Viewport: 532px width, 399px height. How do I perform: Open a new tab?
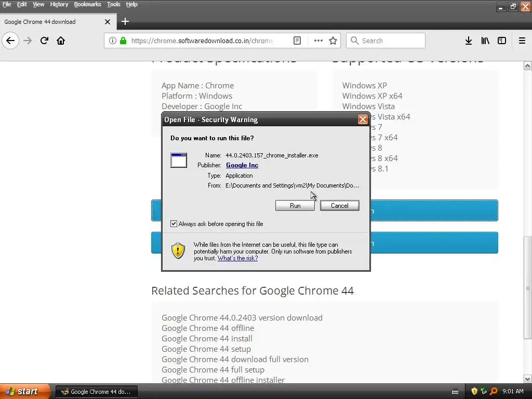[125, 22]
